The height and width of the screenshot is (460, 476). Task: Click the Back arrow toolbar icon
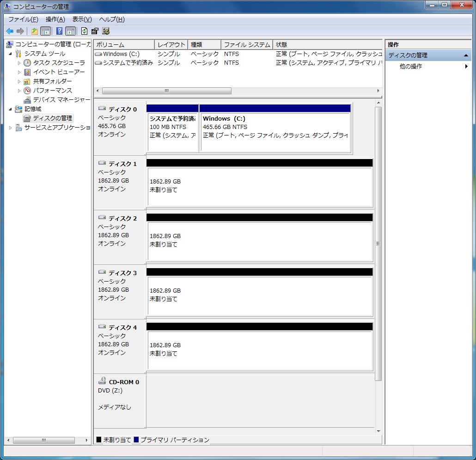tap(10, 31)
